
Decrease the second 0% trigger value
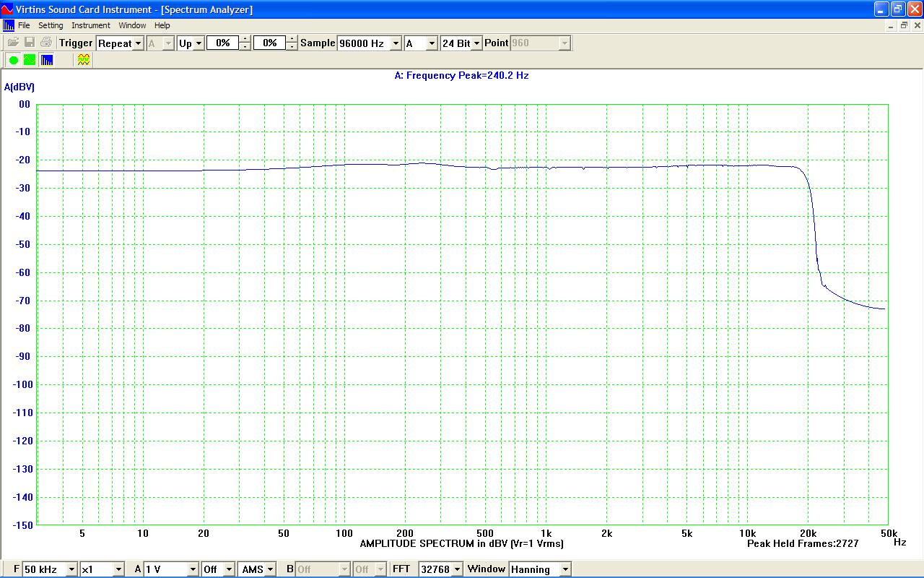[292, 47]
